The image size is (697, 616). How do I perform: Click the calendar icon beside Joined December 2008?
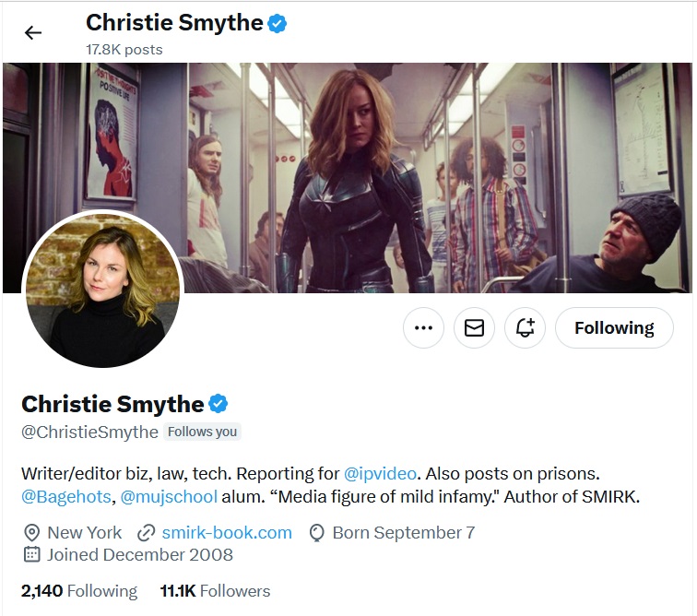click(31, 555)
